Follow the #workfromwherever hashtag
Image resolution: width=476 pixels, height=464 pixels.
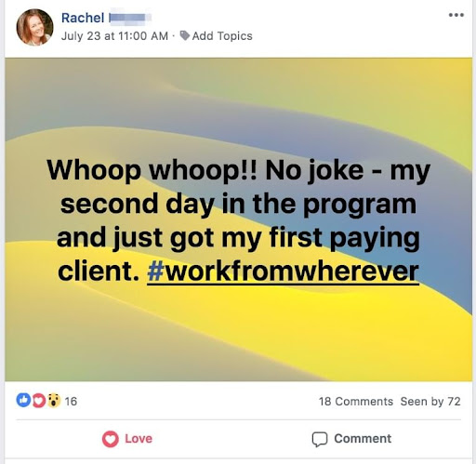283,272
